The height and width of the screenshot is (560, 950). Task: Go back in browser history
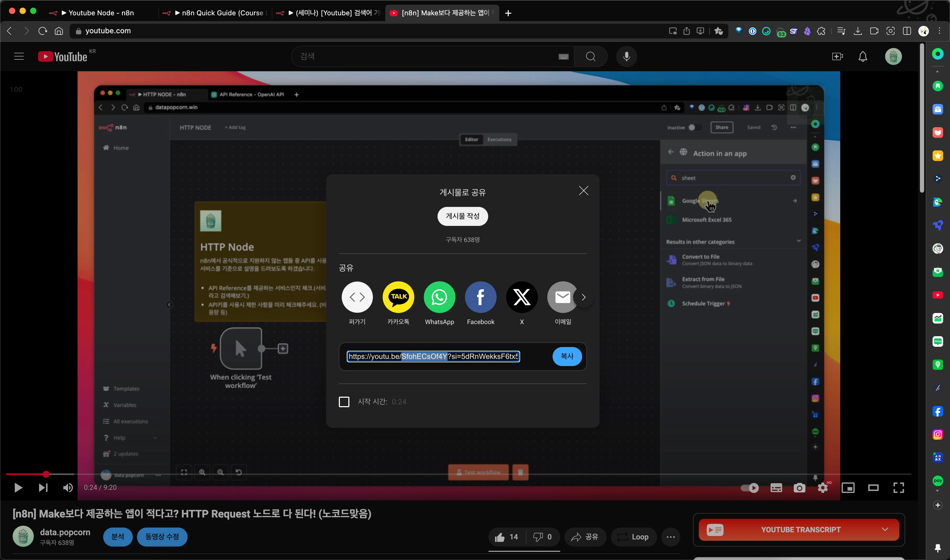click(10, 31)
